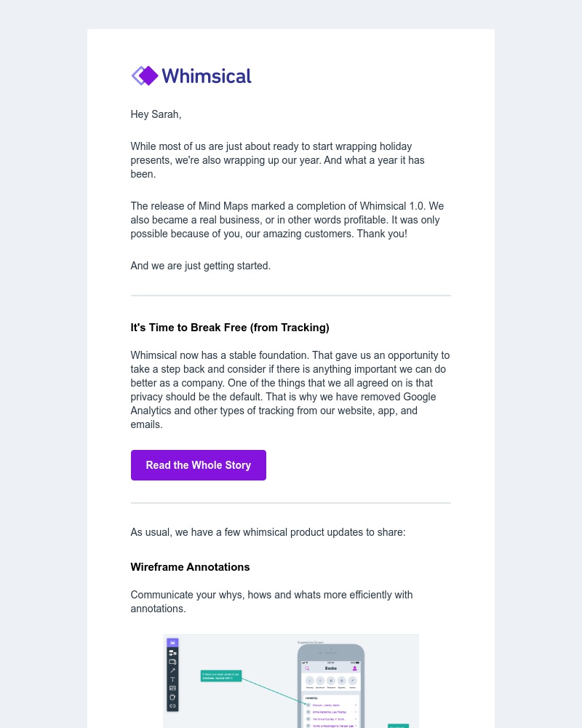Expand the chevron on The Great Gatsby row
The width and height of the screenshot is (582, 728).
click(355, 719)
